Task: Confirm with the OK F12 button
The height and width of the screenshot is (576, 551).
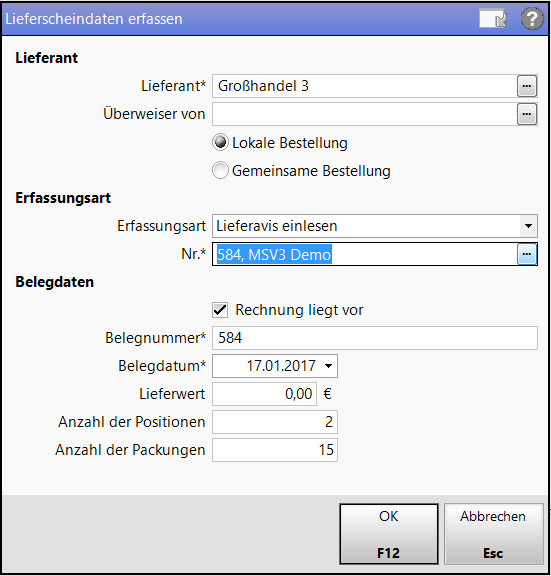Action: tap(389, 534)
